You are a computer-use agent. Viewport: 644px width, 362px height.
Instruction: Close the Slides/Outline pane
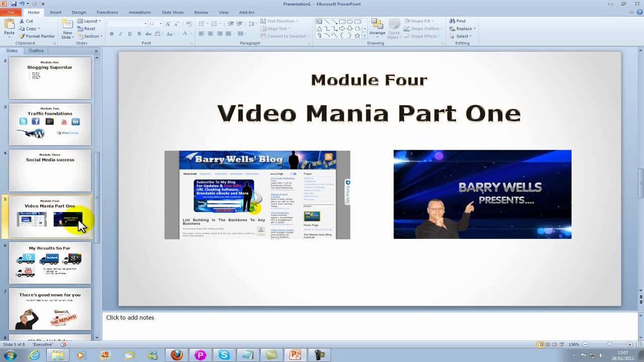coord(96,51)
